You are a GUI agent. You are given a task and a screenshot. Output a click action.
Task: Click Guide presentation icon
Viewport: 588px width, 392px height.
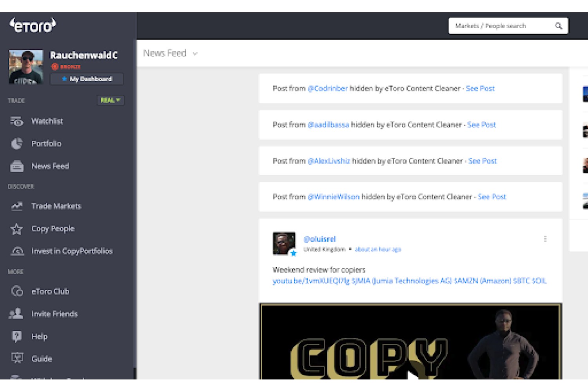tap(17, 358)
